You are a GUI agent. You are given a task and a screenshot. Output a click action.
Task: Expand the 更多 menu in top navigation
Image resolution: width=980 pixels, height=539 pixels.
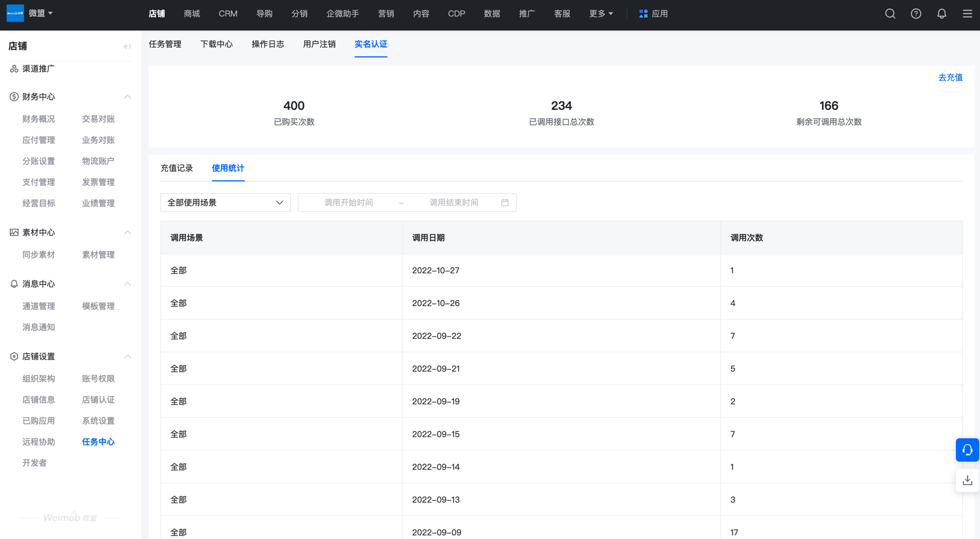601,13
